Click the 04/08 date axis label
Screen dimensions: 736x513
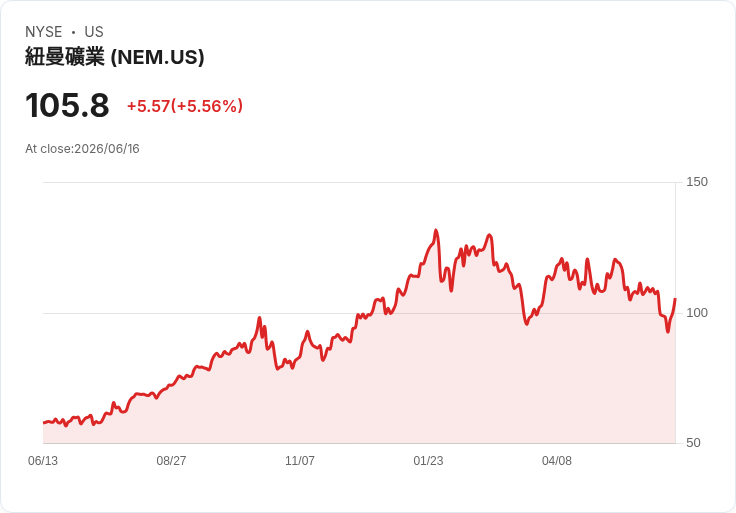click(x=557, y=461)
